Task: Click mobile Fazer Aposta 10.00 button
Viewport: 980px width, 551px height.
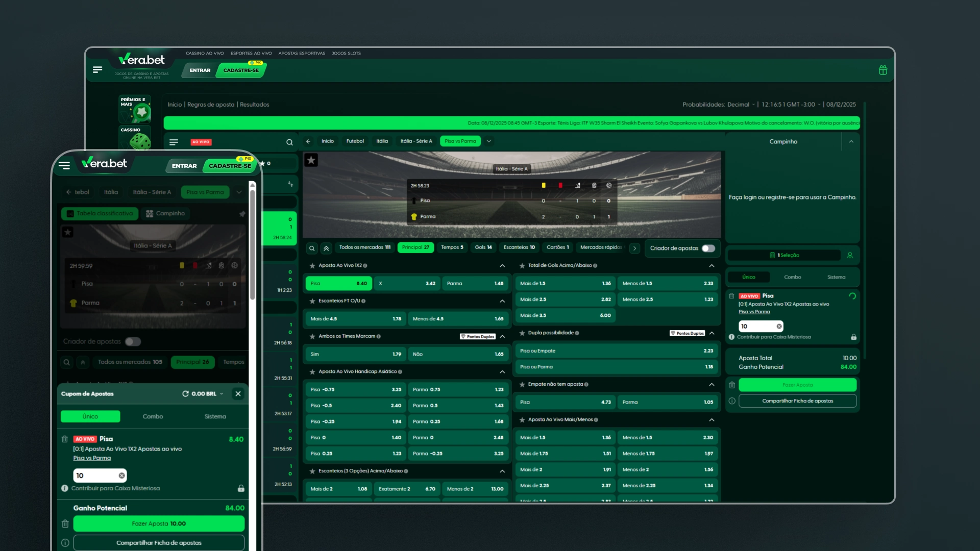Action: click(x=159, y=524)
